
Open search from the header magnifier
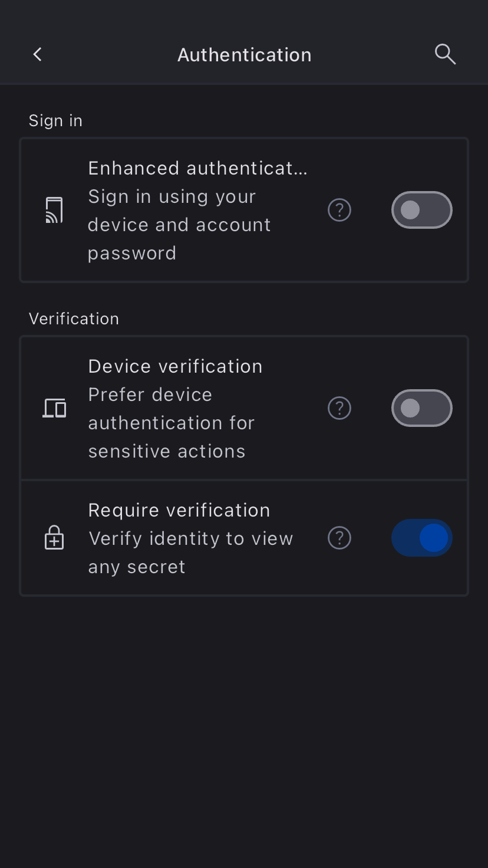click(445, 55)
